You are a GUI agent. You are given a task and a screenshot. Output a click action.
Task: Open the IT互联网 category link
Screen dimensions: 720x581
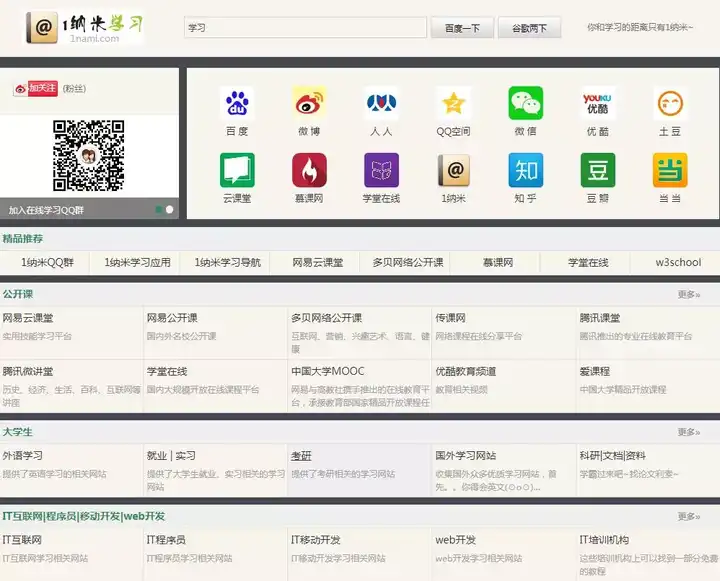(22, 540)
